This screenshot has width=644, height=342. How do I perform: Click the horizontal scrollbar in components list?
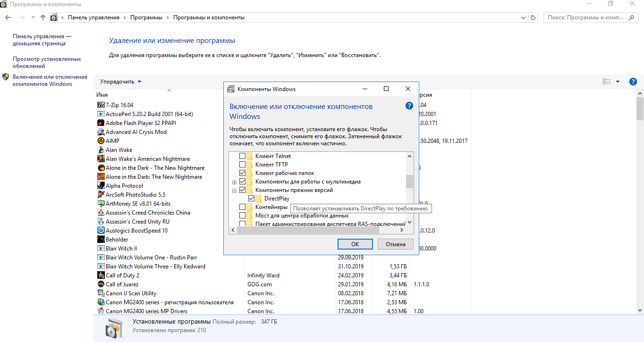[x=308, y=230]
